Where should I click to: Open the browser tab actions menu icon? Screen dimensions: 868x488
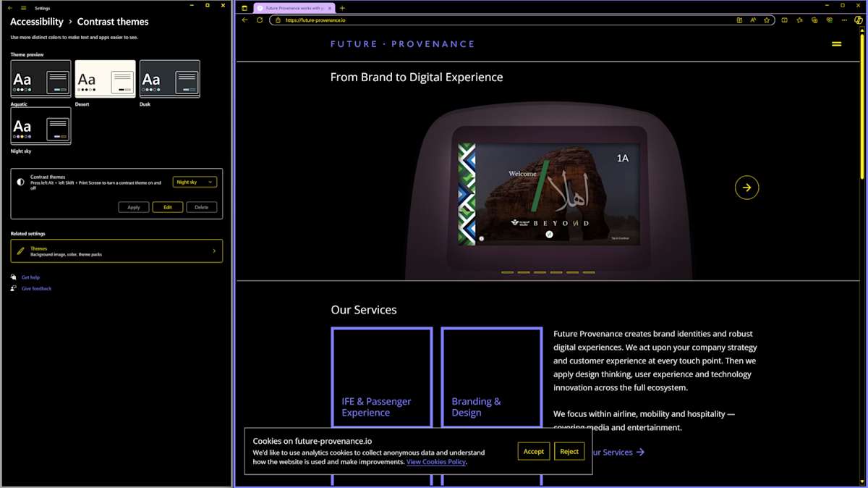coord(244,8)
